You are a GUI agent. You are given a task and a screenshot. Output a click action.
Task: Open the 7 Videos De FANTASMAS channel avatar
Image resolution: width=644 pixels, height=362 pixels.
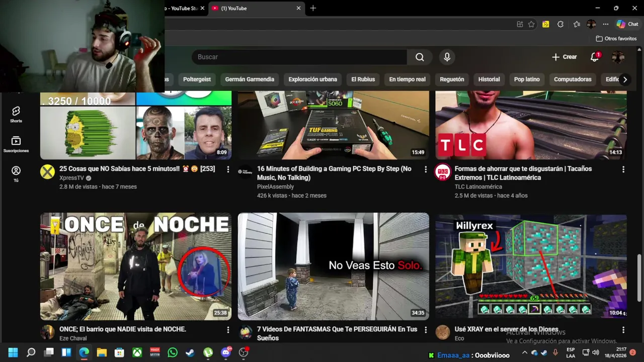(245, 332)
